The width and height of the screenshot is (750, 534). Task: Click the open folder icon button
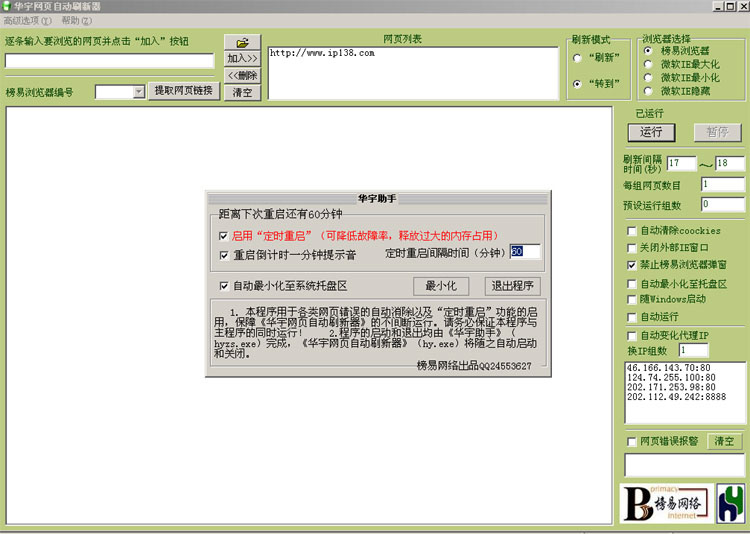(243, 43)
